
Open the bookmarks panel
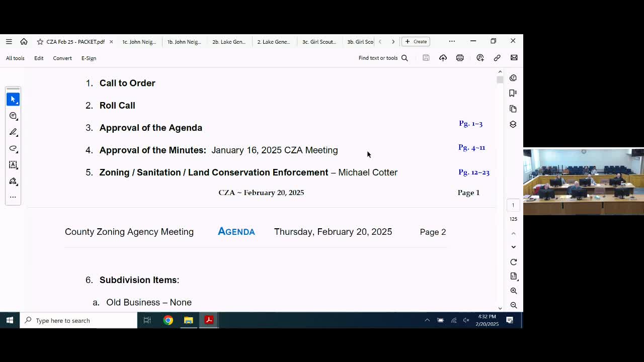tap(513, 93)
